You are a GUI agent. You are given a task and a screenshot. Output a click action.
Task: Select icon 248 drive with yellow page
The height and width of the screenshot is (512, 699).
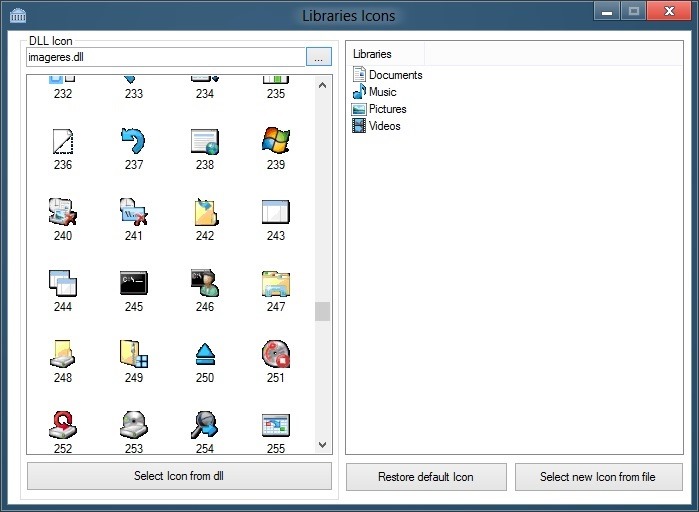62,354
